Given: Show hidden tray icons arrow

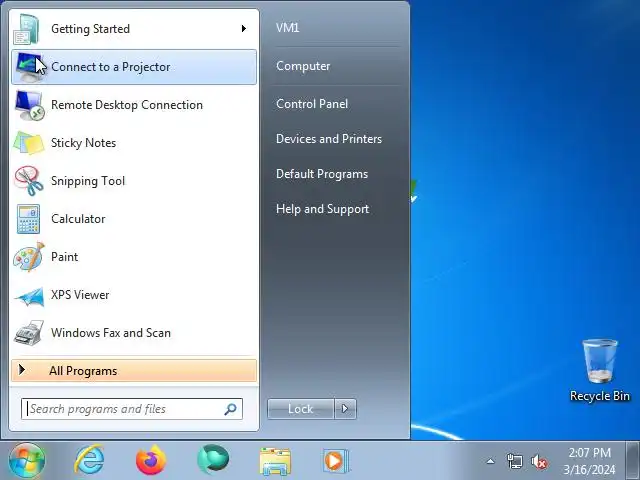Looking at the screenshot, I should click(491, 462).
